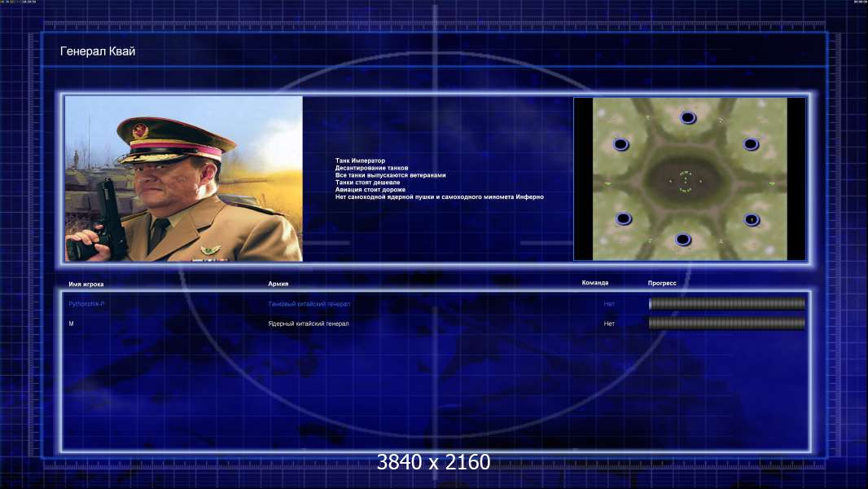The width and height of the screenshot is (868, 489).
Task: Click the "Танк Император" line
Action: click(360, 161)
